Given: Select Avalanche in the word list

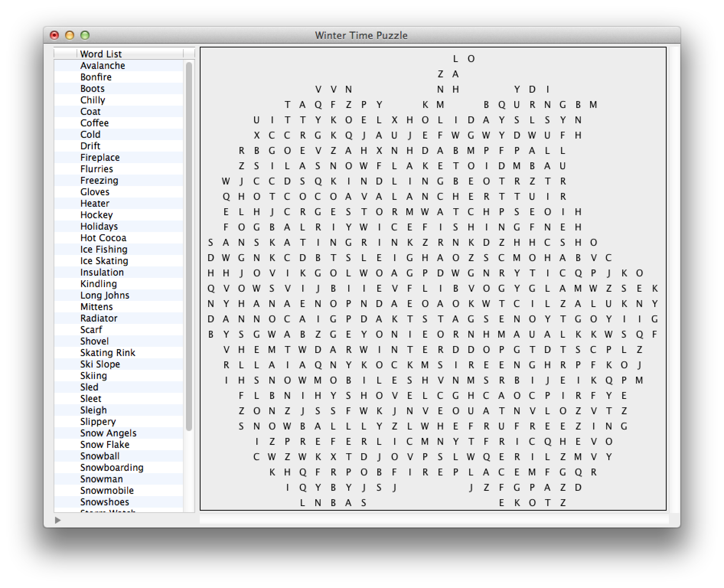Looking at the screenshot, I should tap(103, 65).
